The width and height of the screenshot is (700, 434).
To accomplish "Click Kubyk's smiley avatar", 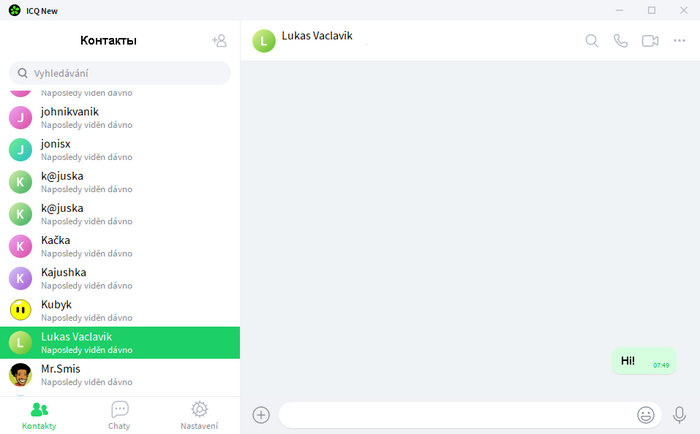I will (x=21, y=310).
